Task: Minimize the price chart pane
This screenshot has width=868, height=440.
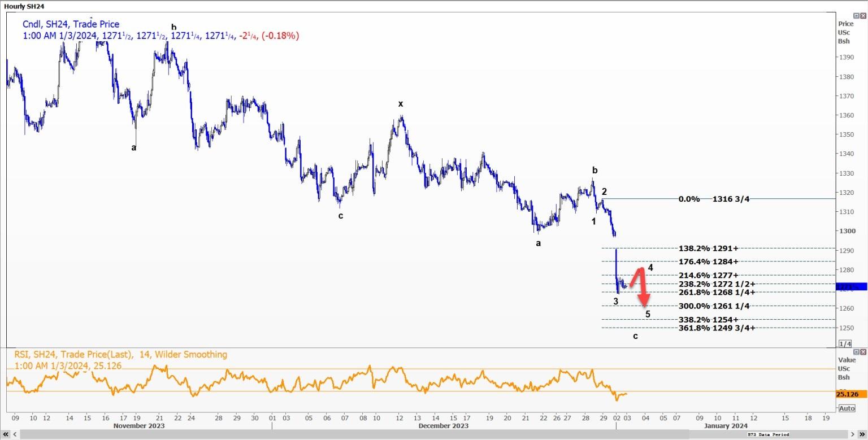Action: pyautogui.click(x=856, y=16)
